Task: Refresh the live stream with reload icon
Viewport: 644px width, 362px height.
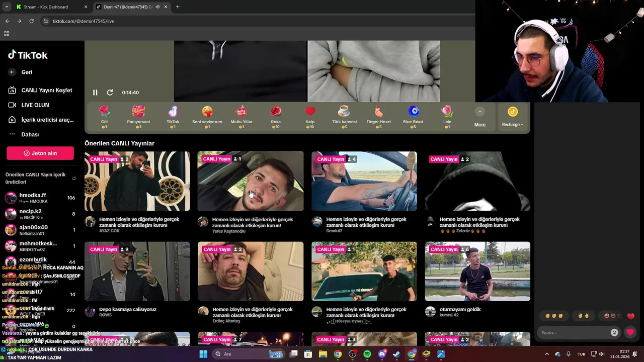Action: coord(110,93)
